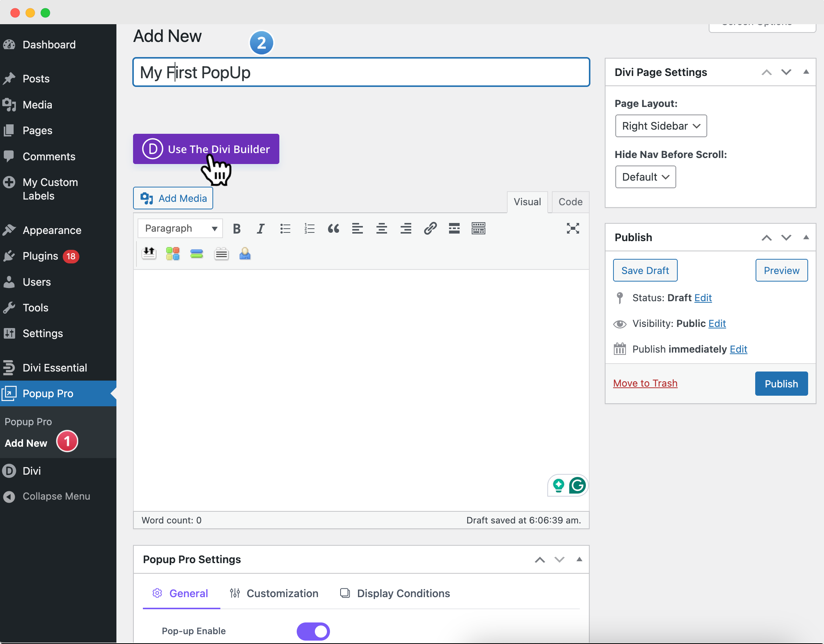
Task: Collapse the Publish panel
Action: click(806, 237)
